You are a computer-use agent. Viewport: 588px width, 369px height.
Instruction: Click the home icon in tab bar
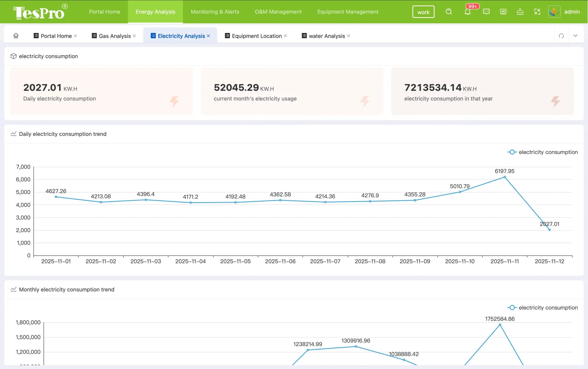(16, 36)
